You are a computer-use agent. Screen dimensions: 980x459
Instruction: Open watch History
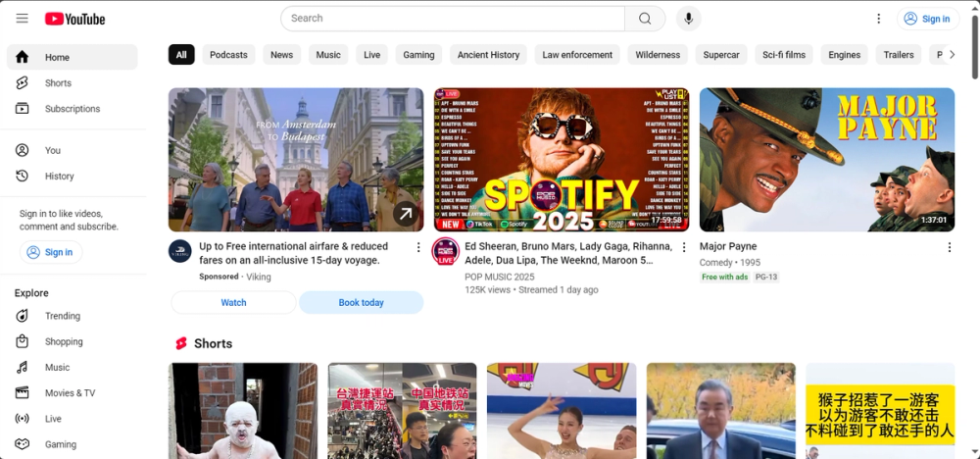coord(72,176)
